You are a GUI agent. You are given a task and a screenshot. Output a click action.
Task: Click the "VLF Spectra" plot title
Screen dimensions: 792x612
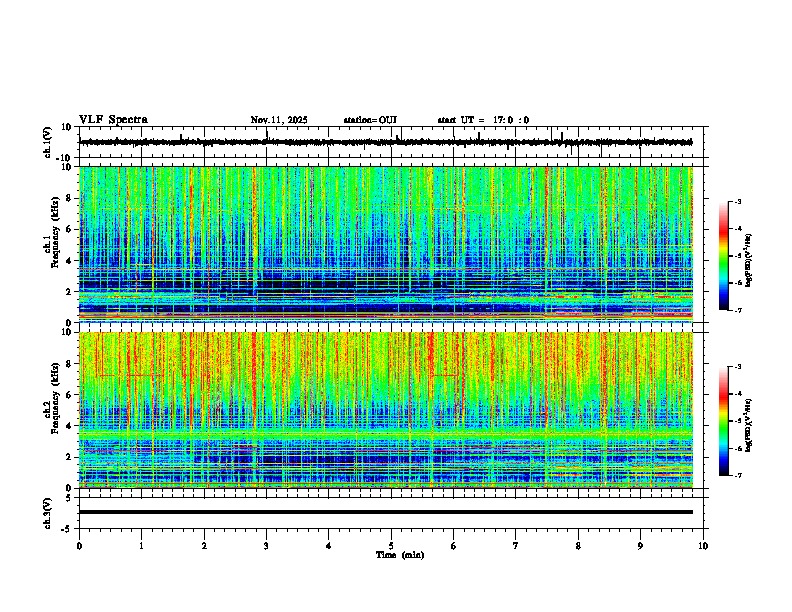tap(113, 120)
